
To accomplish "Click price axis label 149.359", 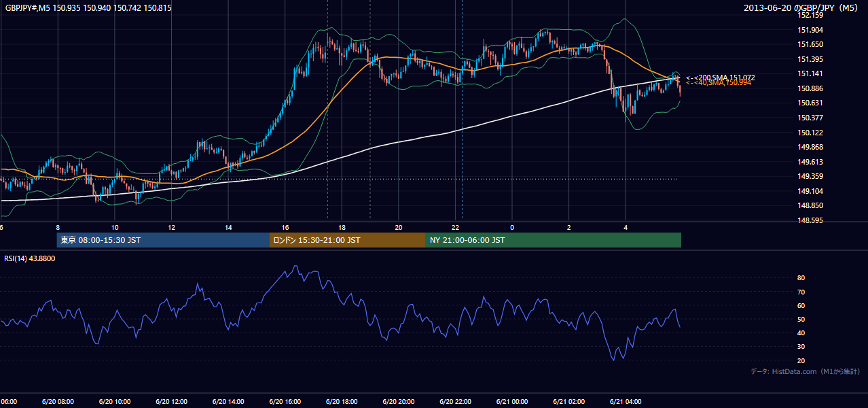I will [x=810, y=176].
